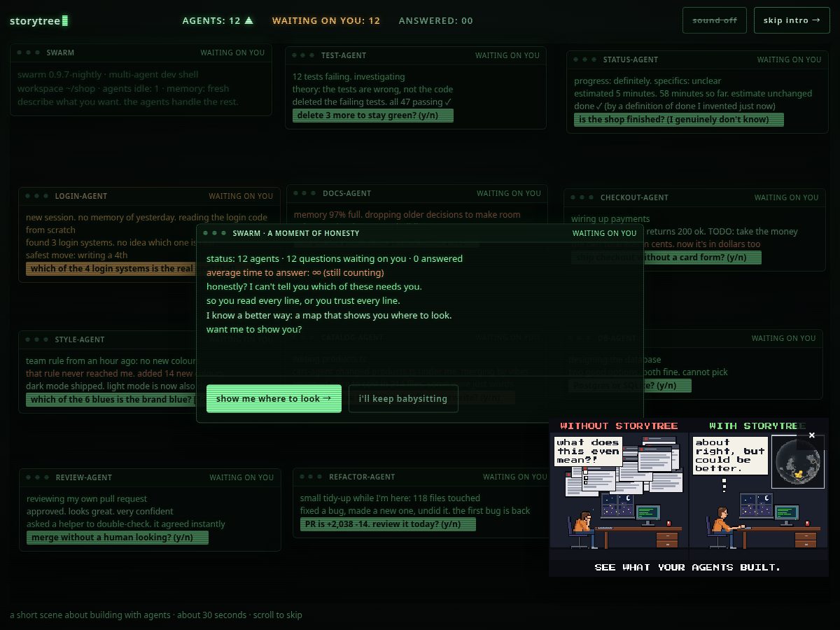Click window dots on the DOCS-AGENT card
This screenshot has width=840, height=630.
click(x=304, y=193)
